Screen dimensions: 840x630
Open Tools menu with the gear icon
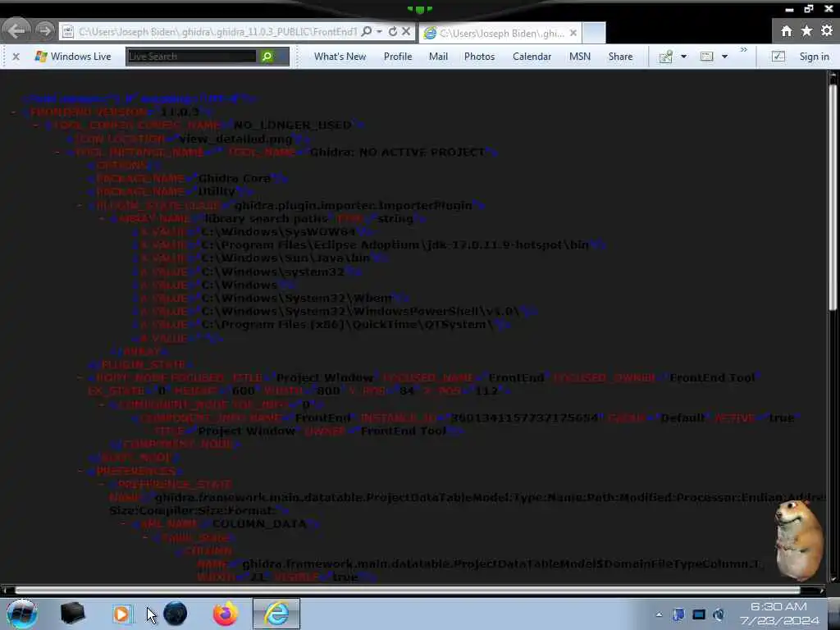click(827, 31)
